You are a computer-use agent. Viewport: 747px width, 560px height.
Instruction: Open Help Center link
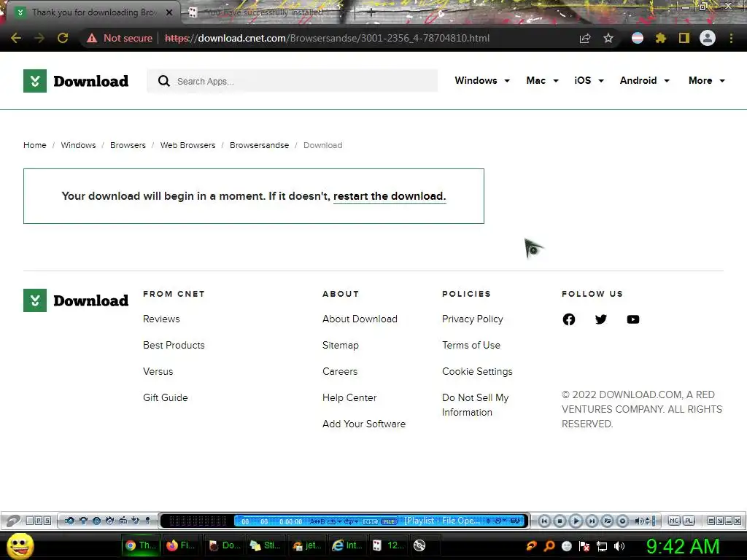tap(349, 397)
